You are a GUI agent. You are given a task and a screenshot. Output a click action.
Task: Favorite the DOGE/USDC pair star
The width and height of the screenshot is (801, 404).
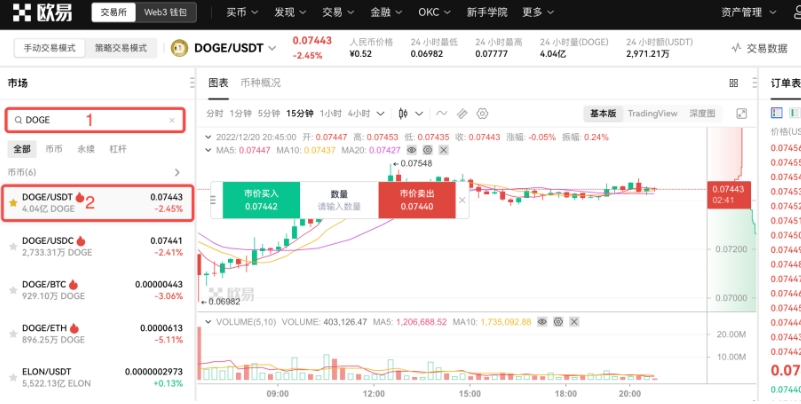pyautogui.click(x=13, y=247)
